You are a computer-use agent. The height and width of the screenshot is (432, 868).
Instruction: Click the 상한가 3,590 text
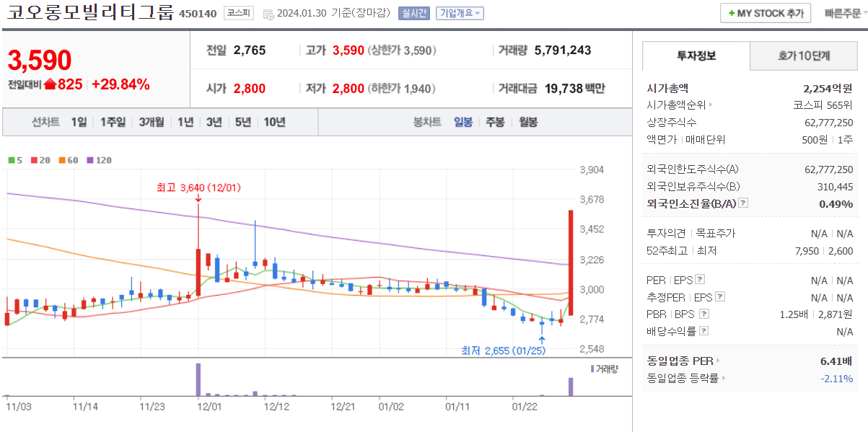[x=402, y=50]
